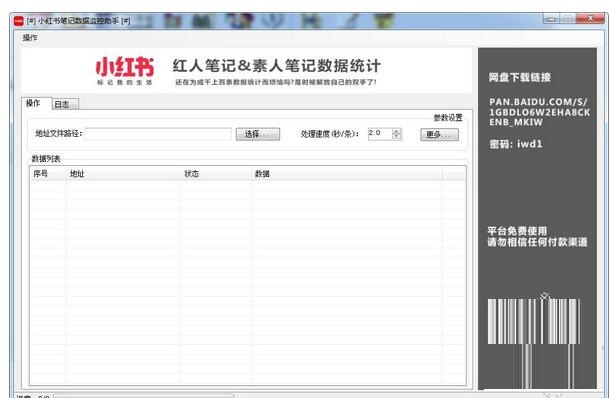Viewport: 609px width, 398px height.
Task: Click the barcode image in side panel
Action: [x=534, y=322]
